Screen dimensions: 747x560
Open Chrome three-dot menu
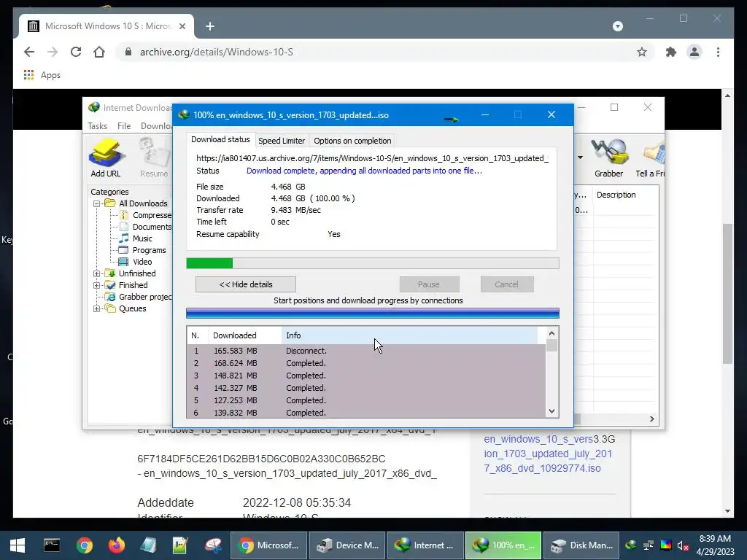718,52
